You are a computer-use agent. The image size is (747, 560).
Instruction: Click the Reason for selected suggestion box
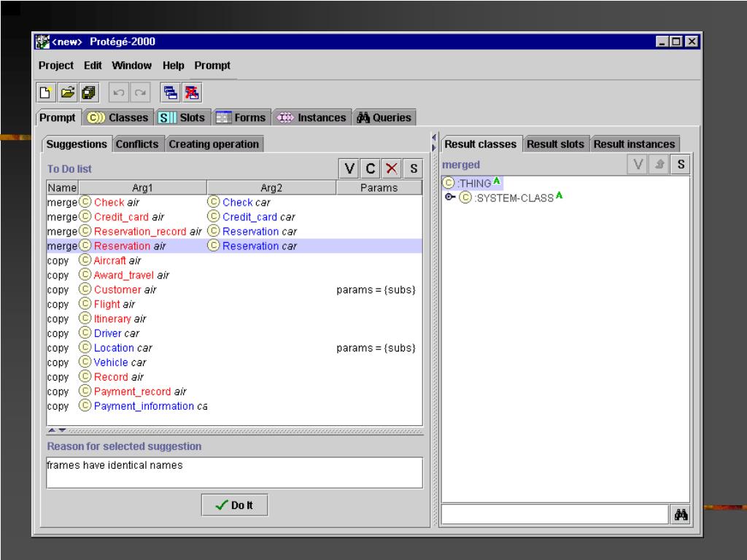234,472
